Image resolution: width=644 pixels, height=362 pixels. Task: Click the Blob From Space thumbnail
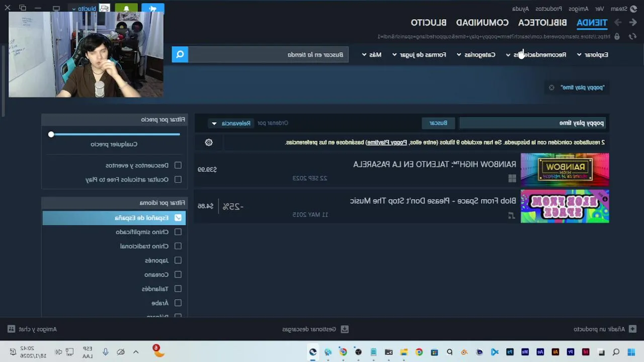[565, 206]
